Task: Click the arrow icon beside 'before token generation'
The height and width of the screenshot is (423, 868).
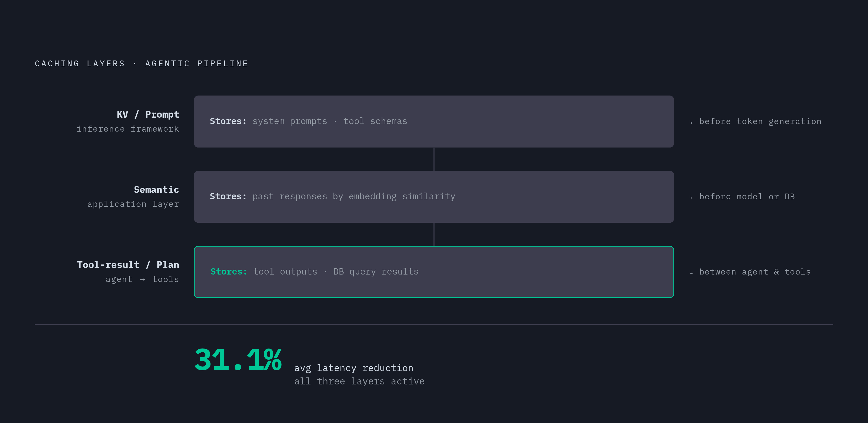Action: tap(691, 122)
